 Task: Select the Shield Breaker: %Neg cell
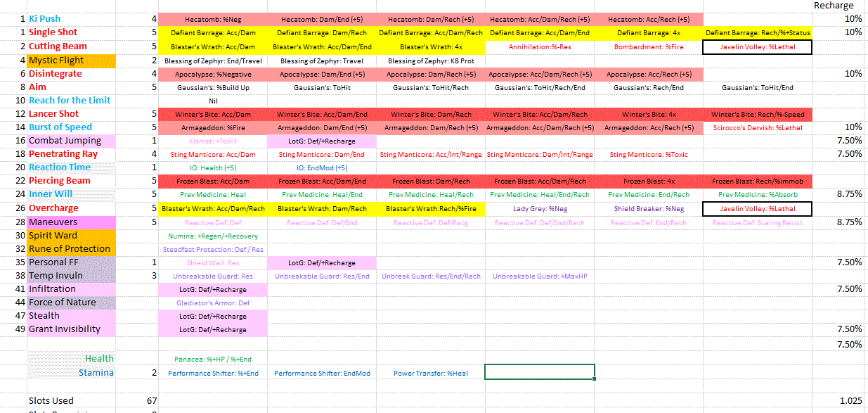[648, 209]
